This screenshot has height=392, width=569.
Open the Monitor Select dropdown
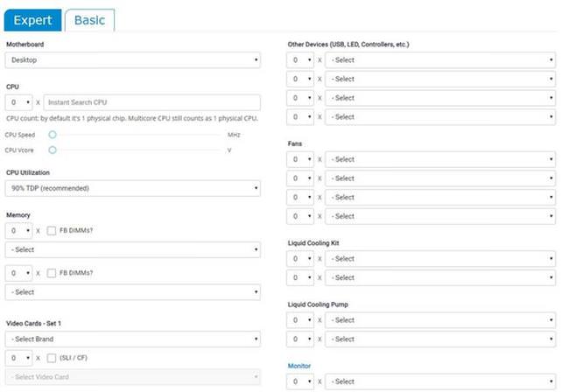440,381
